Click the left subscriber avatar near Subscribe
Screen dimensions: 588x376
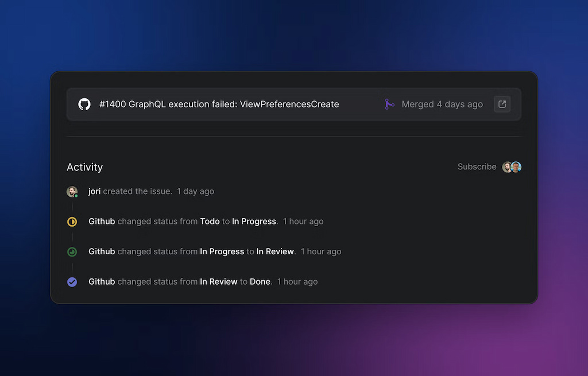[x=507, y=167]
